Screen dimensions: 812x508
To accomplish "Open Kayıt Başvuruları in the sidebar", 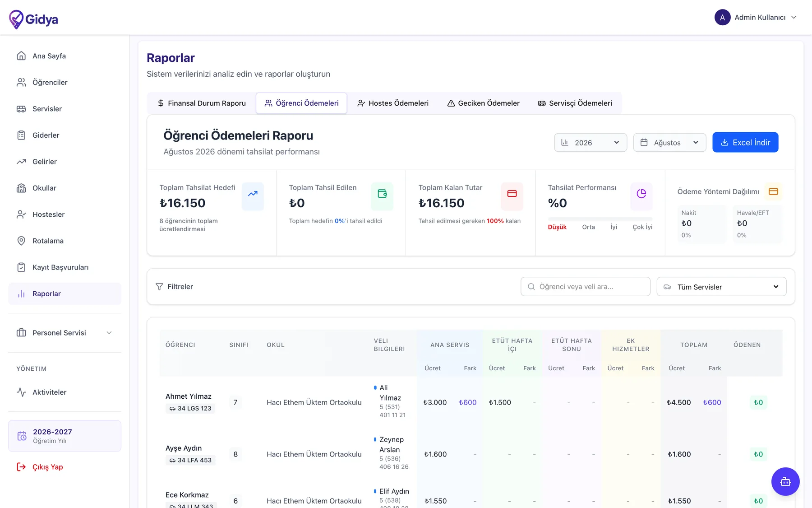I will pyautogui.click(x=65, y=267).
